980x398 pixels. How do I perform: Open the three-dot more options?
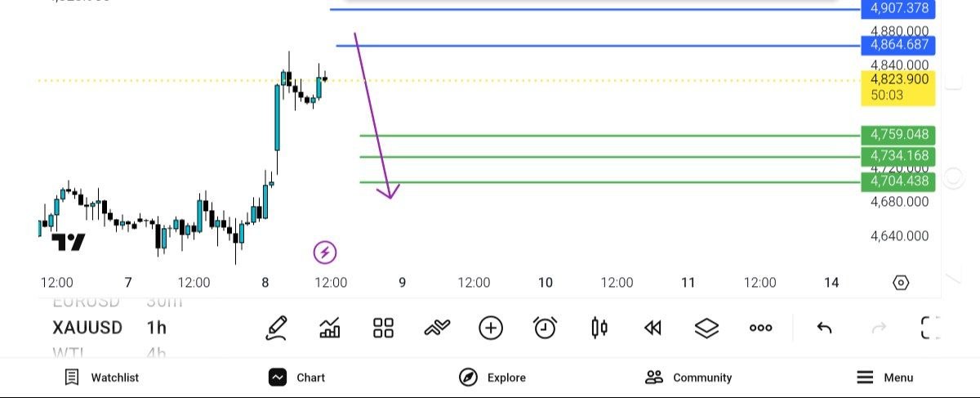(x=760, y=328)
